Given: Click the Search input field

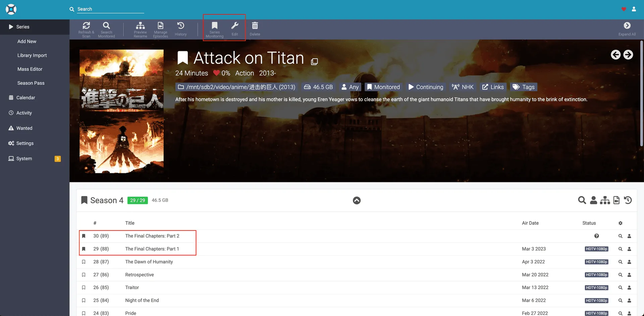Looking at the screenshot, I should (110, 9).
